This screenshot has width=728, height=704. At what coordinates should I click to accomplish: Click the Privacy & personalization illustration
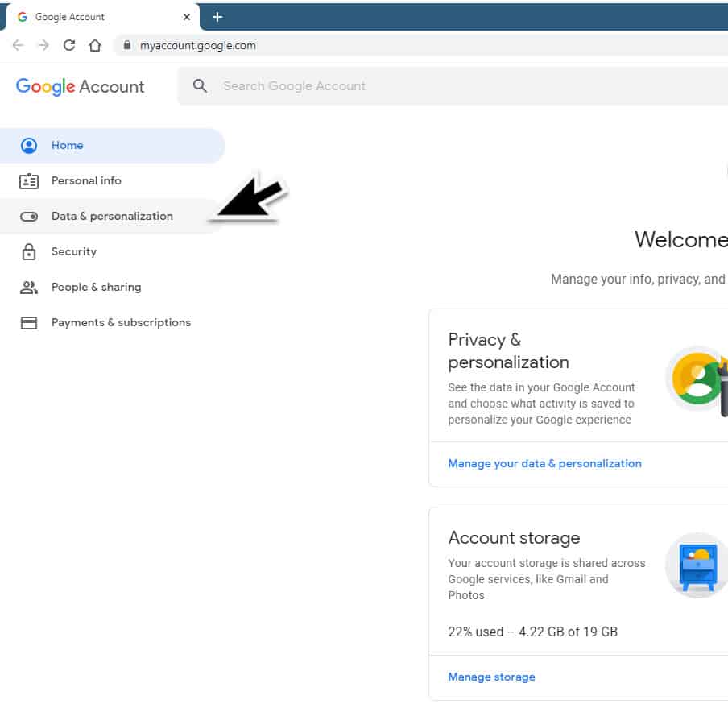697,379
